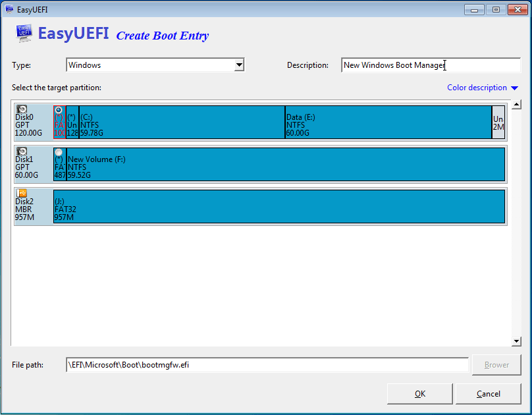This screenshot has width=532, height=415.
Task: Click the File path text field
Action: (267, 365)
